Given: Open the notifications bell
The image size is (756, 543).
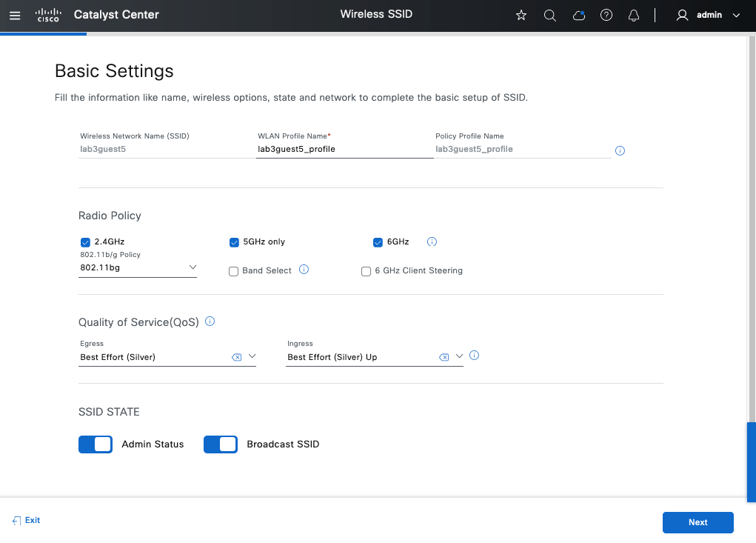Looking at the screenshot, I should tap(634, 15).
